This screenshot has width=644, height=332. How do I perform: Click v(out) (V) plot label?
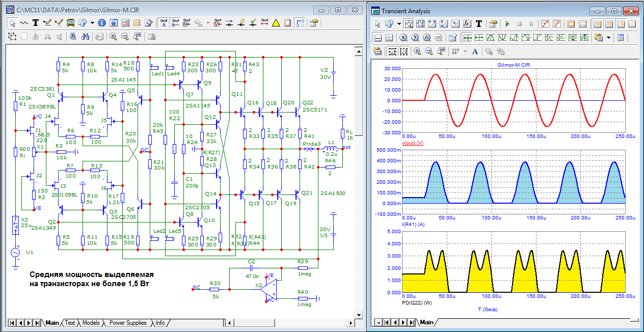coord(413,143)
